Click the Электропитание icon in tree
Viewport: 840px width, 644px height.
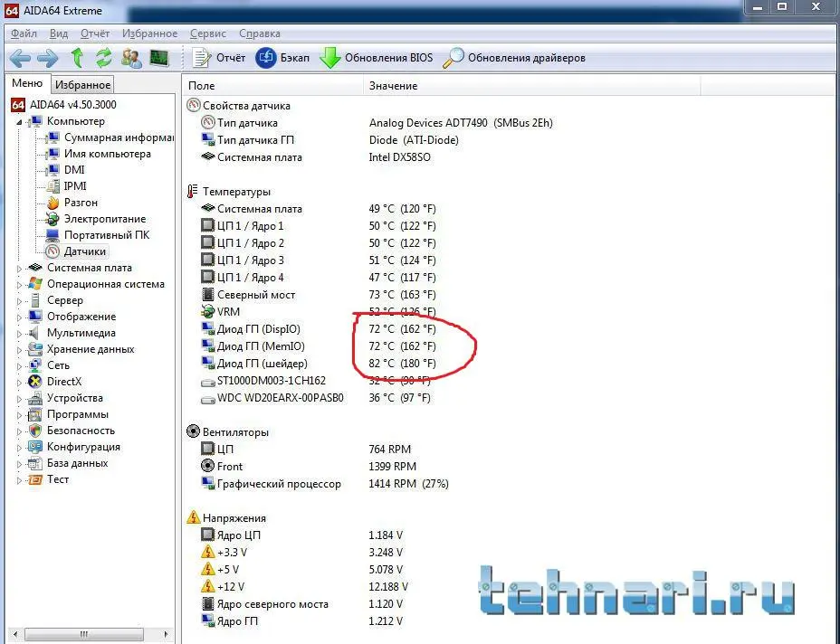coord(52,219)
